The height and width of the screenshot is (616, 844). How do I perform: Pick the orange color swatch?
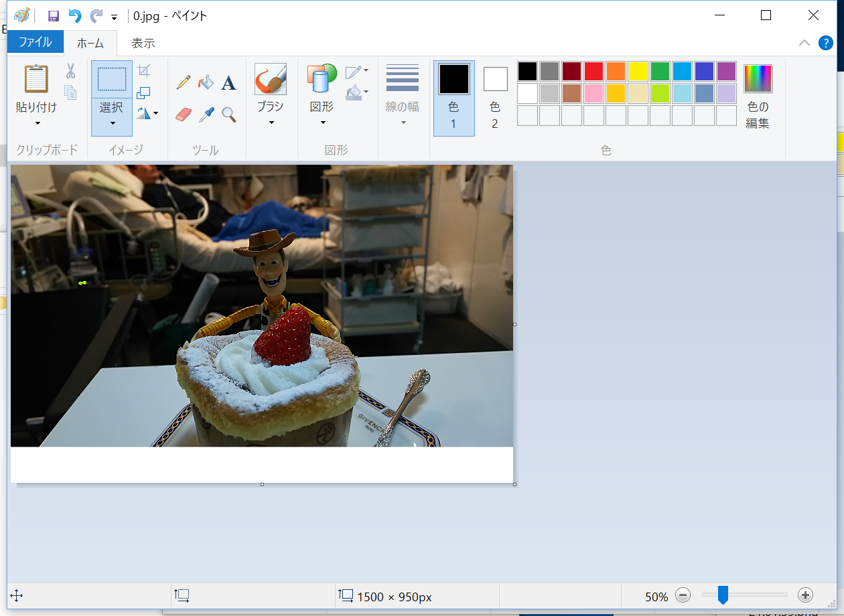coord(616,71)
